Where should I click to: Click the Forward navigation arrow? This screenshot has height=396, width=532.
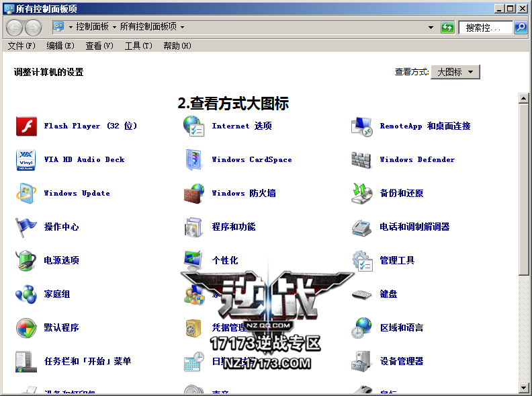click(34, 28)
